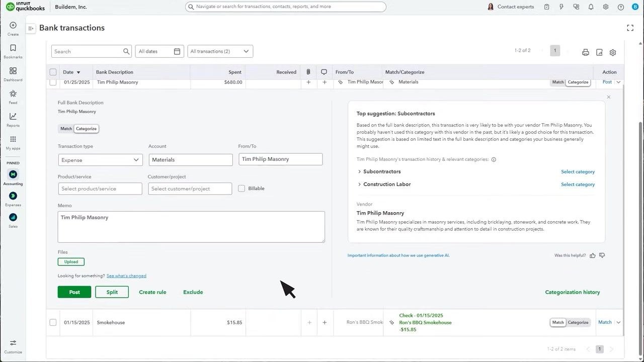Open My apps grid icon
The width and height of the screenshot is (644, 362).
tap(13, 139)
